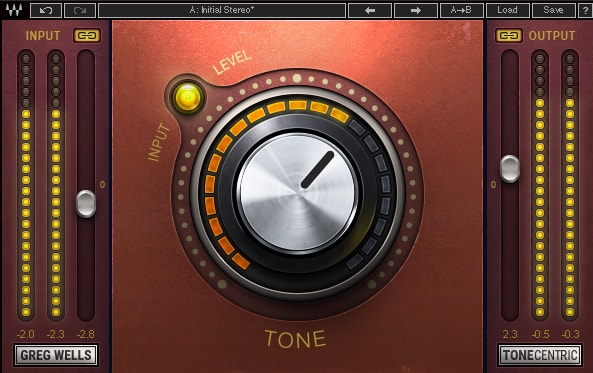Toggle the output channel link icon
This screenshot has width=593, height=373.
pos(509,36)
